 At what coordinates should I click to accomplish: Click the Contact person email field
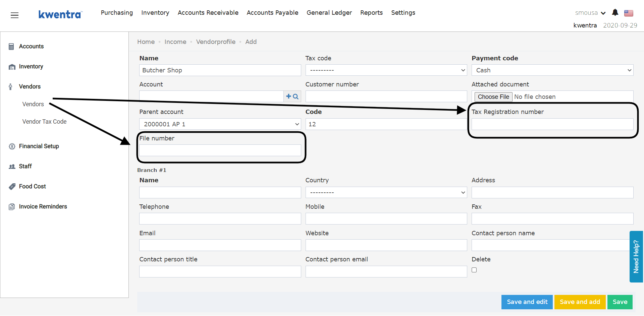[x=386, y=272]
